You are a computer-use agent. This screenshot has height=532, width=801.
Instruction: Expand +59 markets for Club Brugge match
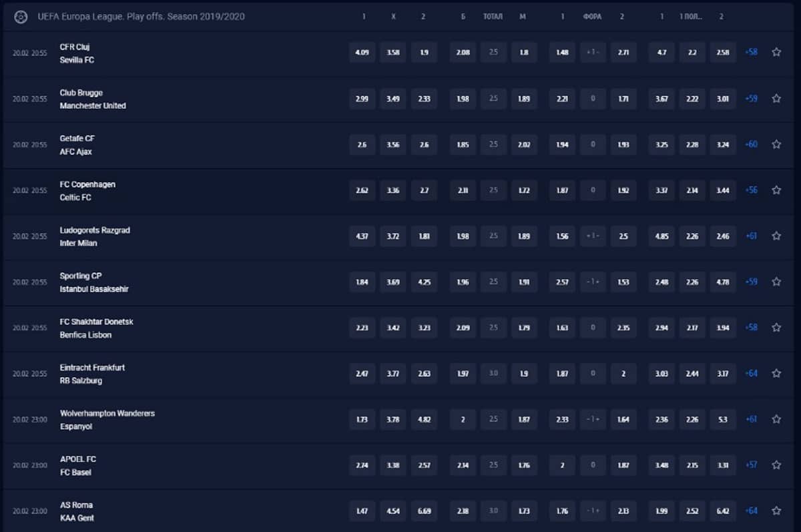(x=752, y=98)
